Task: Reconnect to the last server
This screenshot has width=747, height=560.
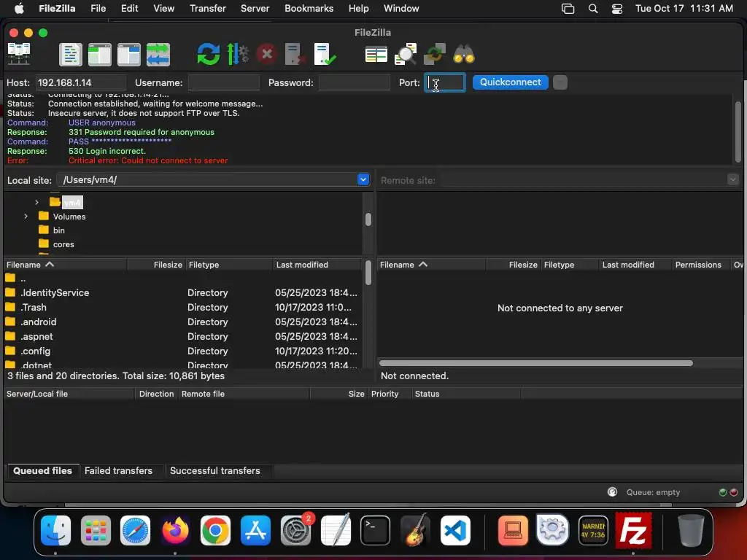Action: pyautogui.click(x=325, y=54)
